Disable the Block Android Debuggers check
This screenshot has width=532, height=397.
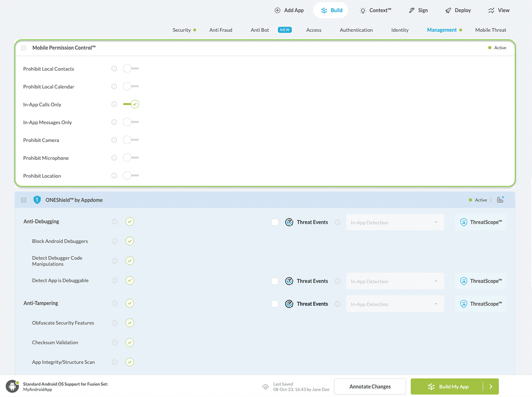pos(129,241)
